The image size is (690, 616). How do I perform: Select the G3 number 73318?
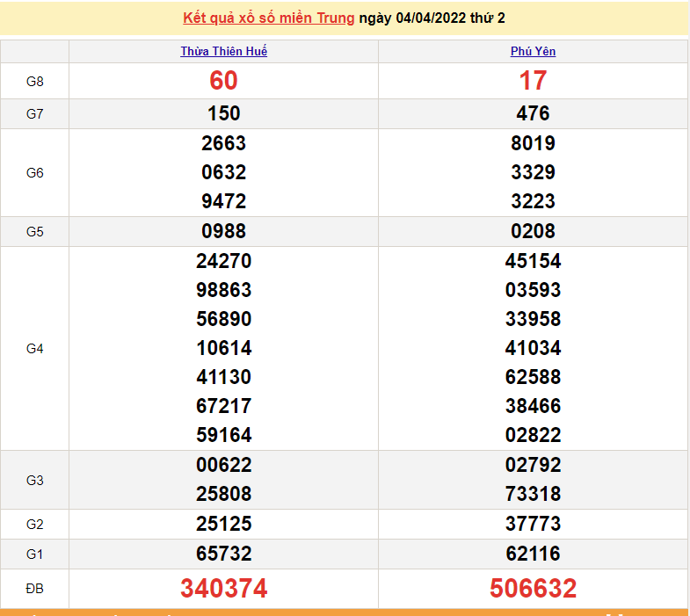pyautogui.click(x=533, y=494)
